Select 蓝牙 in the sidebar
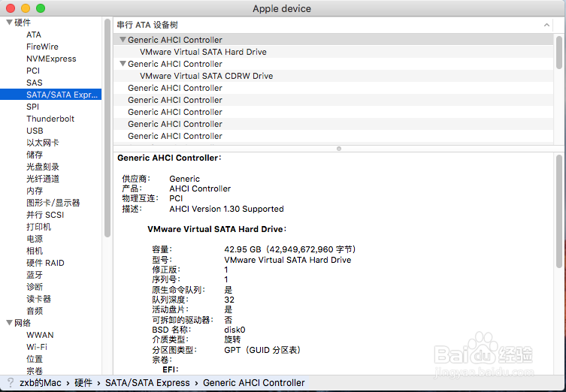 (x=35, y=275)
